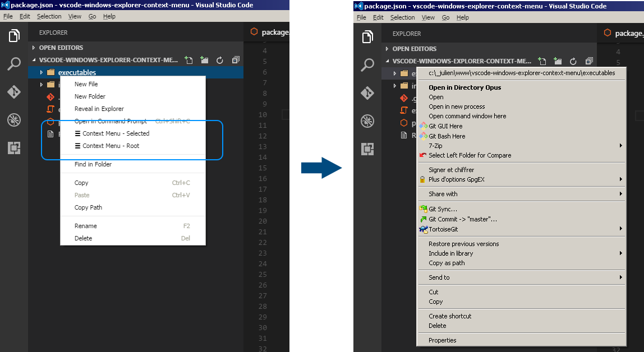
Task: Choose Reveal in Explorer
Action: click(132, 109)
